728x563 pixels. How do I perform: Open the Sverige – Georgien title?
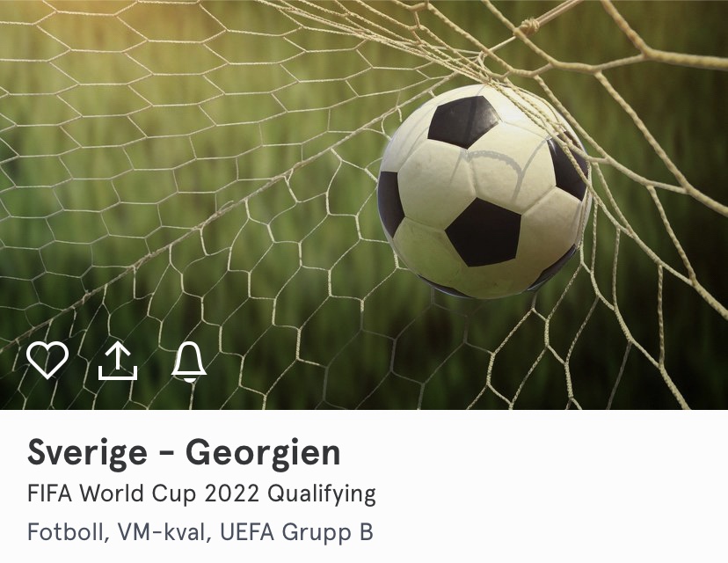pos(184,453)
